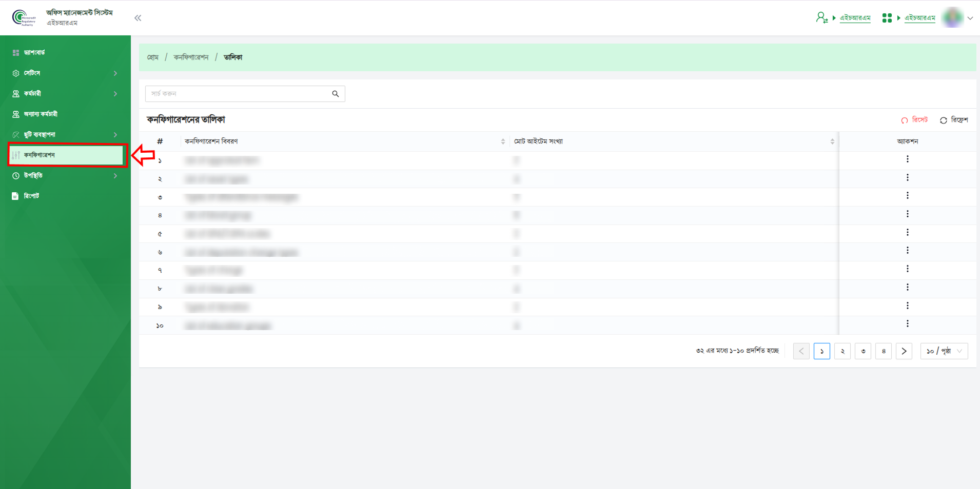980x489 pixels.
Task: Click the কনফিগারেশন sliders icon
Action: pyautogui.click(x=16, y=155)
